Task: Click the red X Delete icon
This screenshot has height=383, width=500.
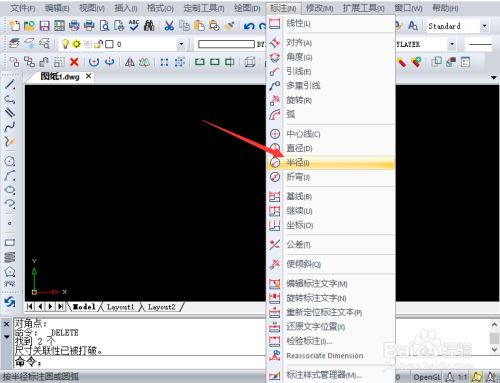Action: point(74,62)
